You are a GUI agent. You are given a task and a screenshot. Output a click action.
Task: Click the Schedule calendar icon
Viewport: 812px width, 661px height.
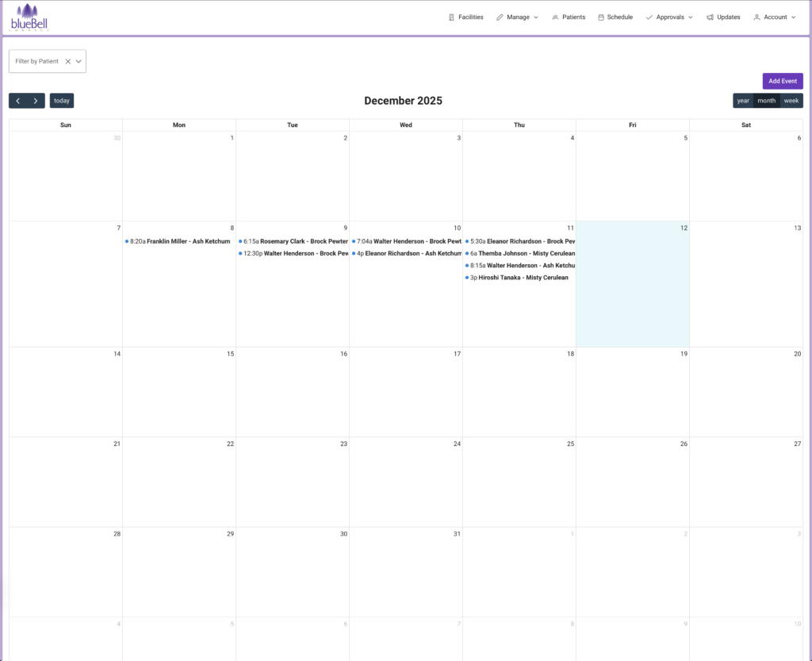601,17
